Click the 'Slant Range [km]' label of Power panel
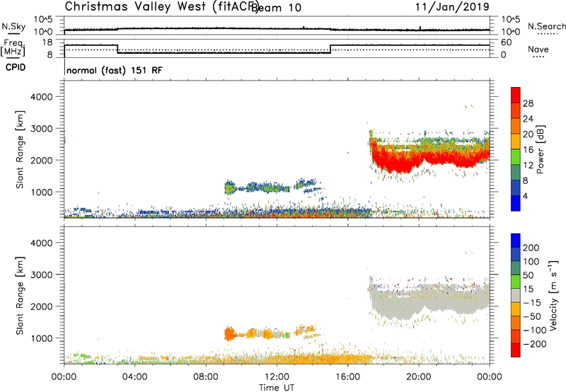The height and width of the screenshot is (392, 566). (x=20, y=149)
